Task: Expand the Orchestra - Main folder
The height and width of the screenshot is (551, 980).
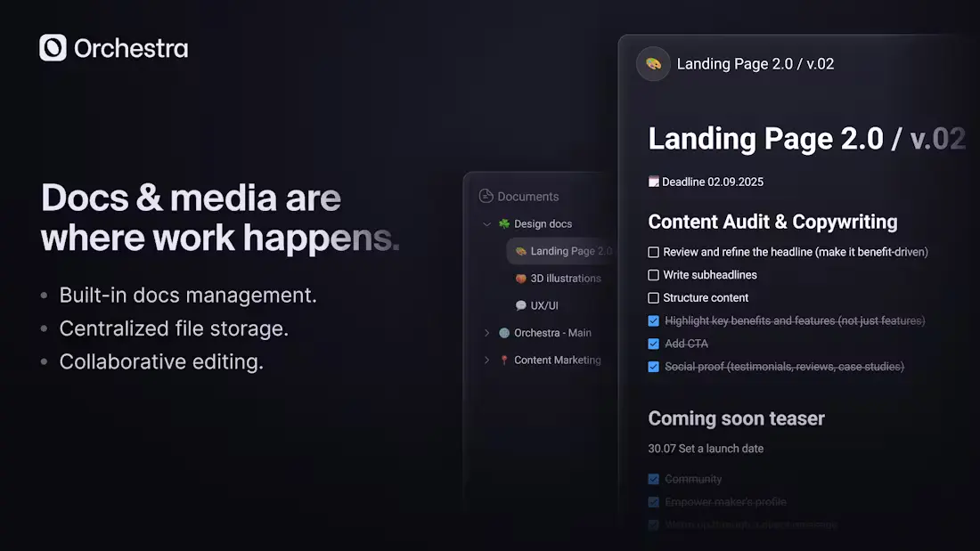Action: click(486, 333)
